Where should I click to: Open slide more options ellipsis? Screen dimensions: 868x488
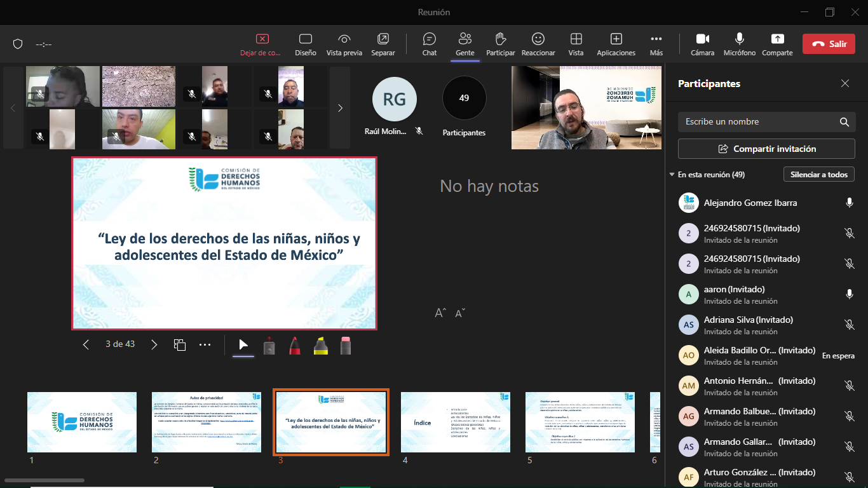(205, 344)
